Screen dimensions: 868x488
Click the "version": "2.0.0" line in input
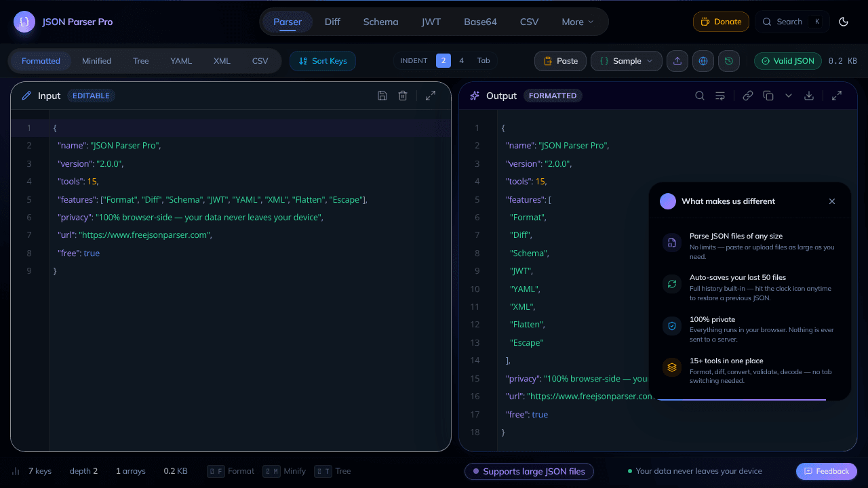coord(91,163)
